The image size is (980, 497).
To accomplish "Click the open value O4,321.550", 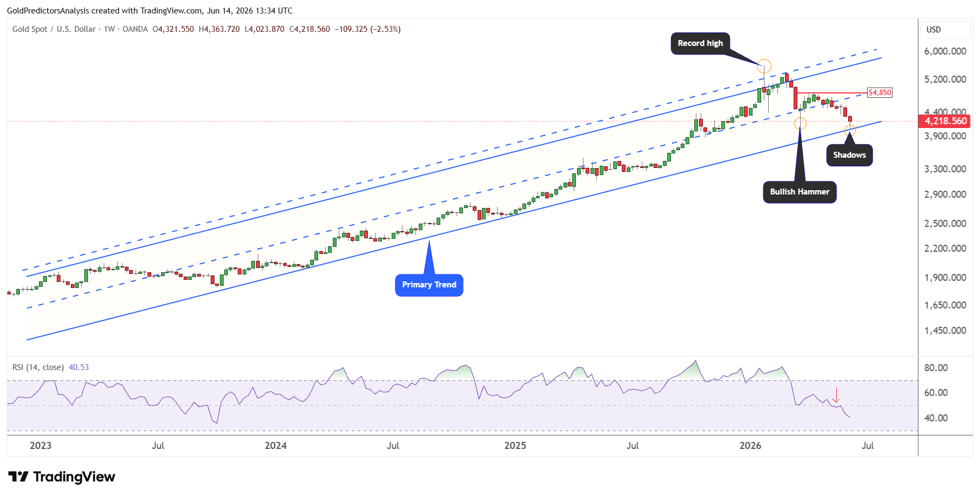I will click(x=173, y=29).
